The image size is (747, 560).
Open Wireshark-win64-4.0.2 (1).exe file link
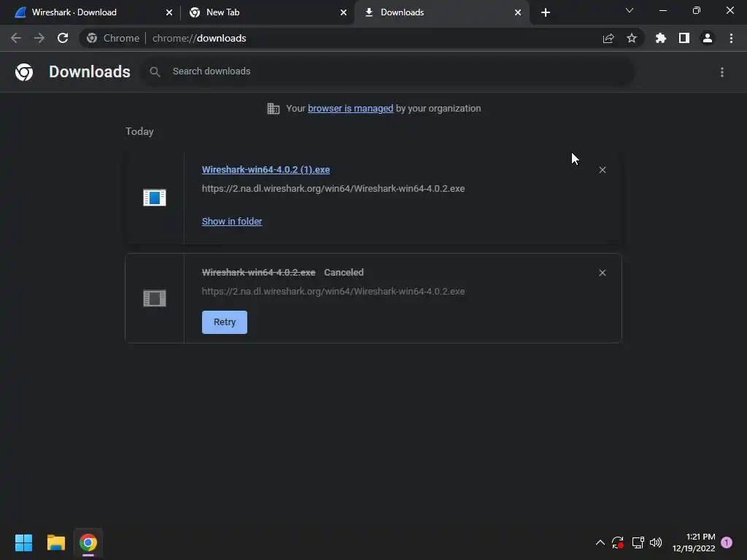pos(266,169)
